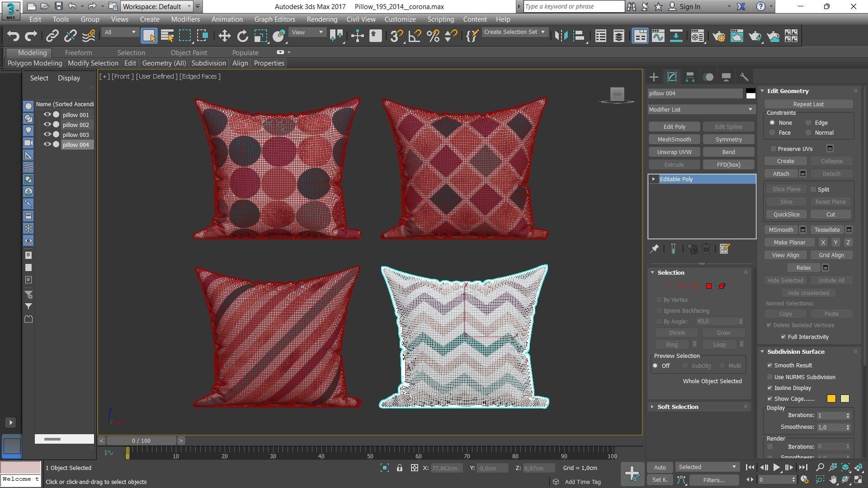Click Configure Modifier Sets icon
This screenshot has height=488, width=868.
[724, 249]
